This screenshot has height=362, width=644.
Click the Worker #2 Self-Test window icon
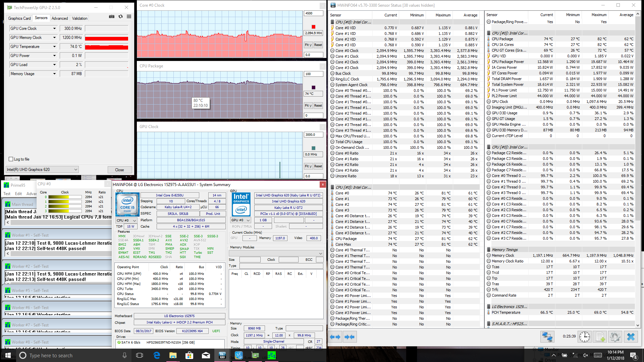8,266
